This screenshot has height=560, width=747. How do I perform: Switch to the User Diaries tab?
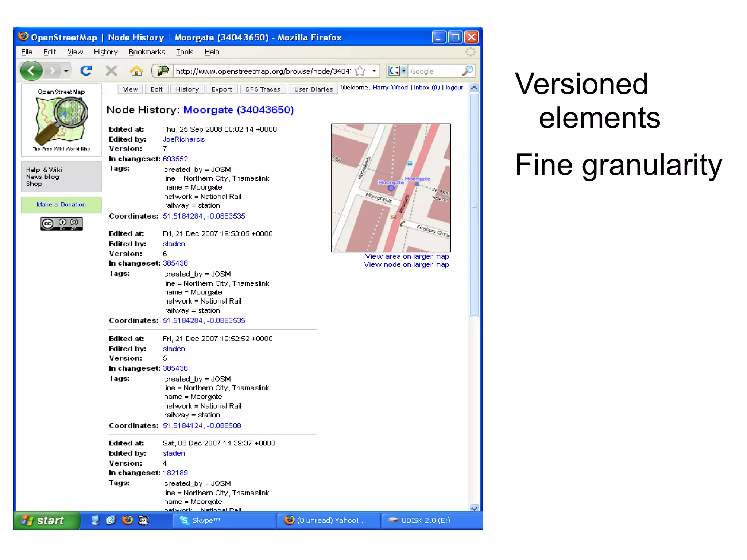pyautogui.click(x=313, y=89)
